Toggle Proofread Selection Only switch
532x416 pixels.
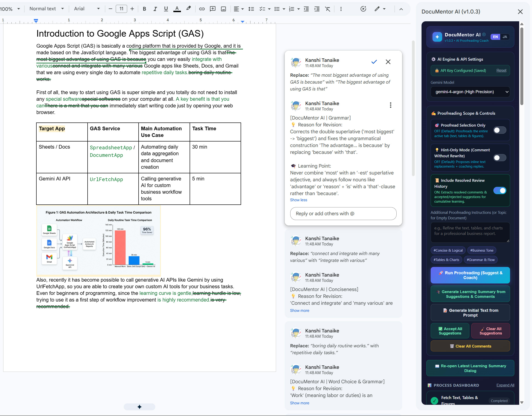tap(500, 130)
